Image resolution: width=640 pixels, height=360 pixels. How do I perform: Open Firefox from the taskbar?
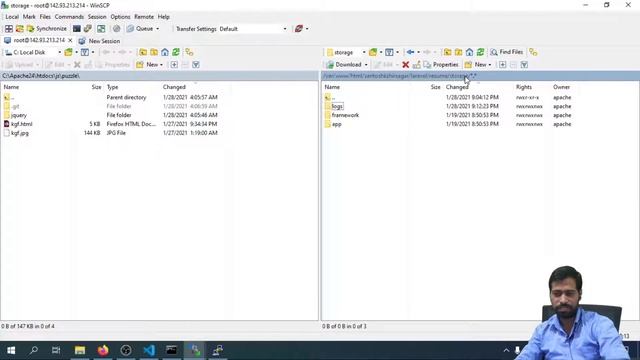tap(103, 350)
